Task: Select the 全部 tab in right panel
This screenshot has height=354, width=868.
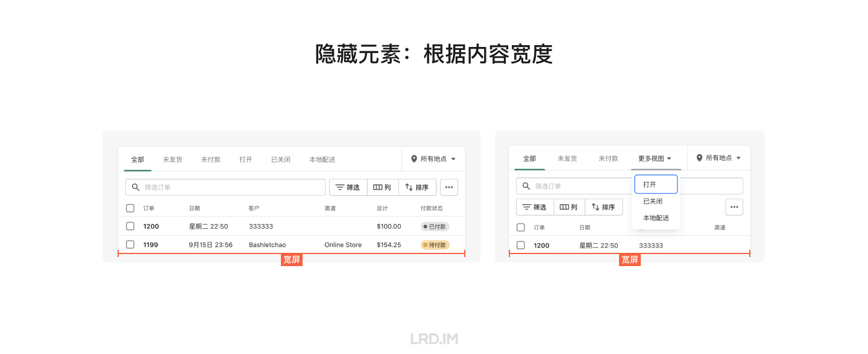Action: click(529, 158)
